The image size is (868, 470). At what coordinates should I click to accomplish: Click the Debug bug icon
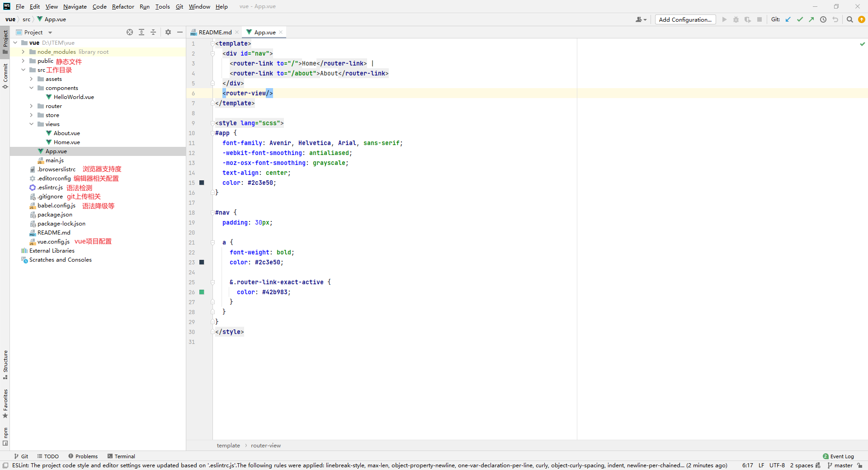tap(736, 19)
